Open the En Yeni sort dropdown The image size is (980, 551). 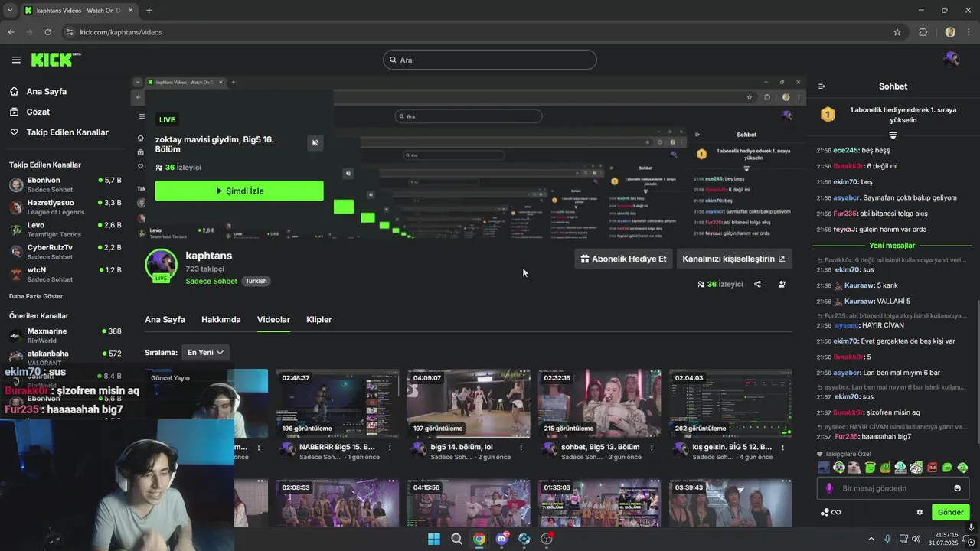(x=206, y=353)
